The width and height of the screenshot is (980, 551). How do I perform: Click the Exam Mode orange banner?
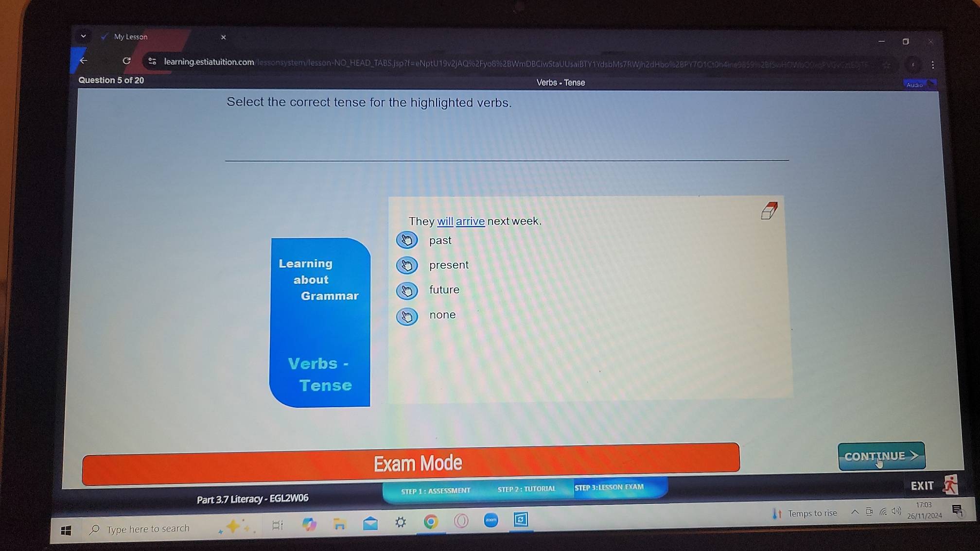click(411, 463)
